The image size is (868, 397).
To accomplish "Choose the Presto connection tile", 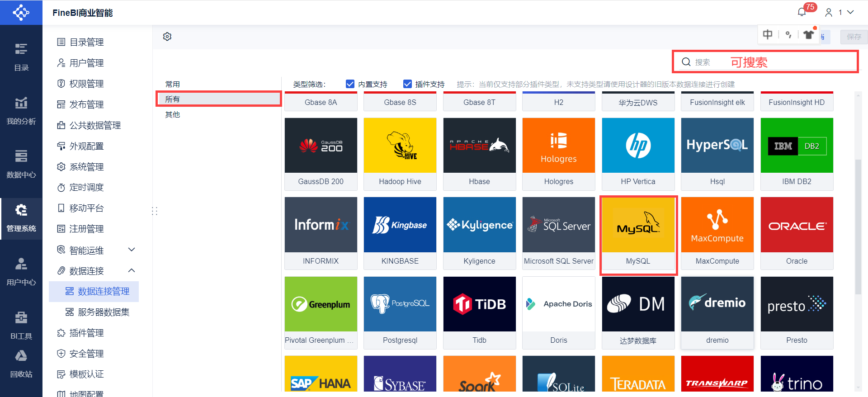I will click(x=797, y=313).
